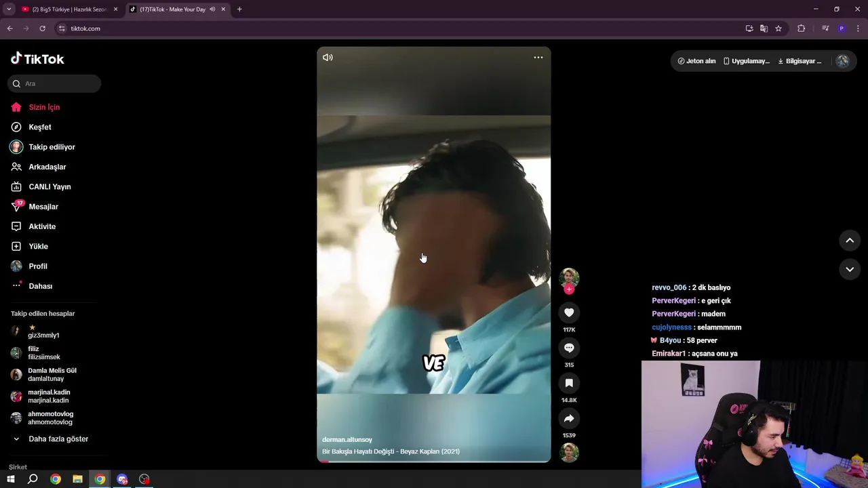Image resolution: width=868 pixels, height=488 pixels.
Task: Open CANLI Yayın section
Action: 50,186
